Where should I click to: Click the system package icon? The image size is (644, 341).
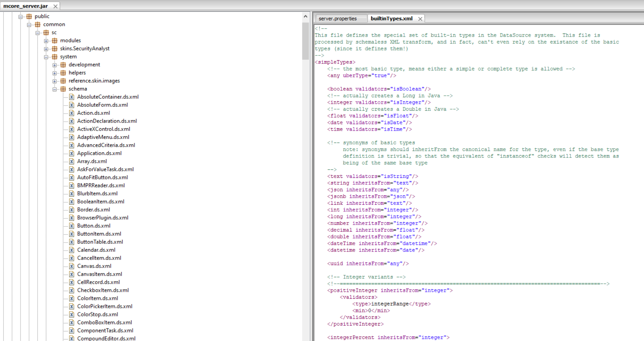tap(54, 57)
